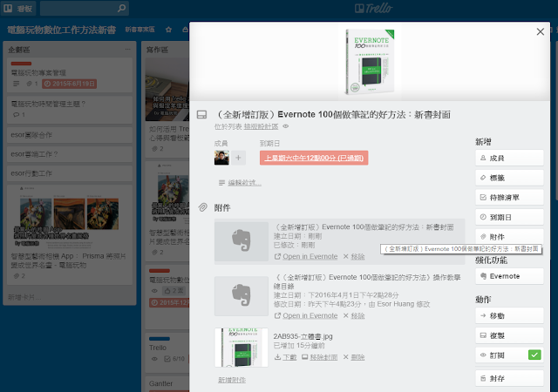Click the 附件 attachment sidebar button
The height and width of the screenshot is (392, 558).
click(509, 236)
